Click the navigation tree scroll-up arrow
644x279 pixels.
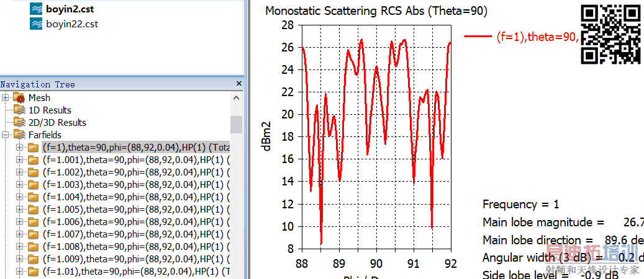236,98
